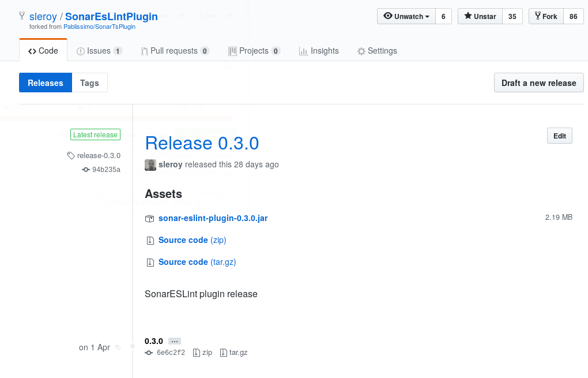Open commit 6e6c2f2 from the release footer

coord(148,353)
